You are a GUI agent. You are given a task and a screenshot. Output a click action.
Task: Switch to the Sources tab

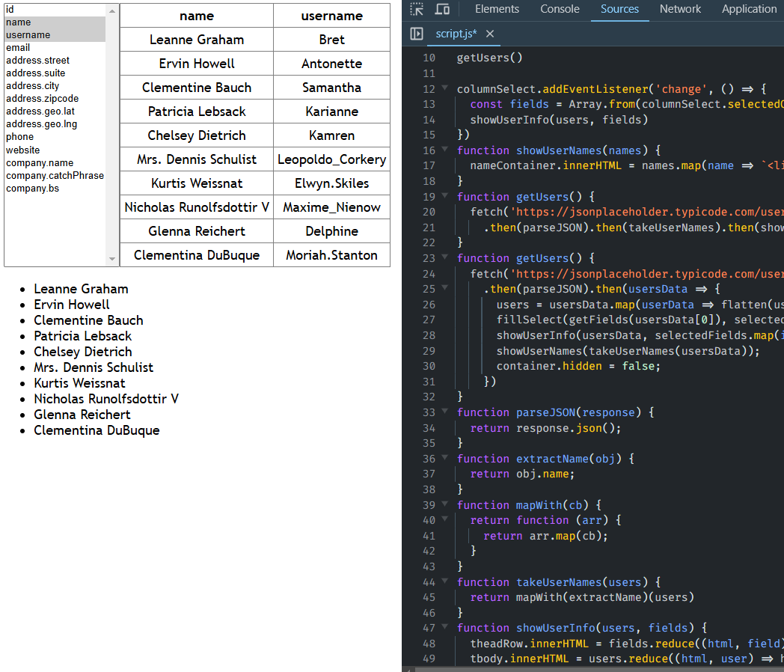coord(619,9)
